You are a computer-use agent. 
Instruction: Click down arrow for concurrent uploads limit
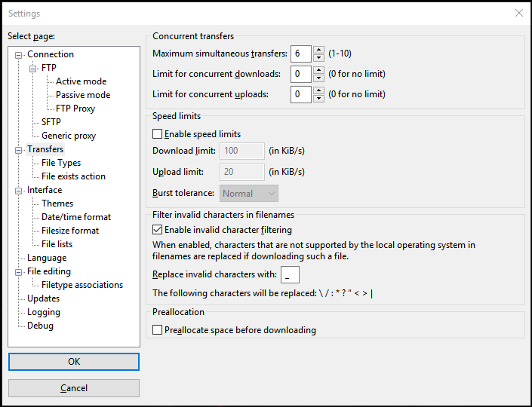(318, 98)
